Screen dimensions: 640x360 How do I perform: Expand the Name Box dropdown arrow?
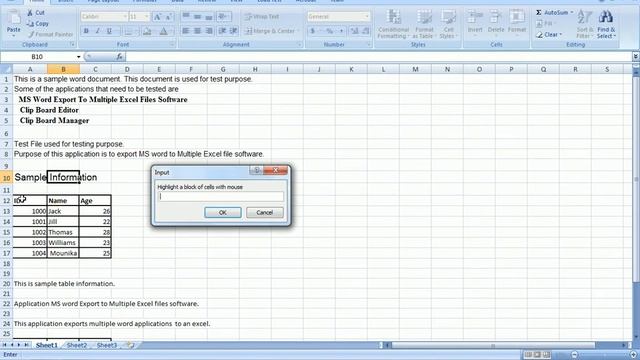click(x=78, y=57)
